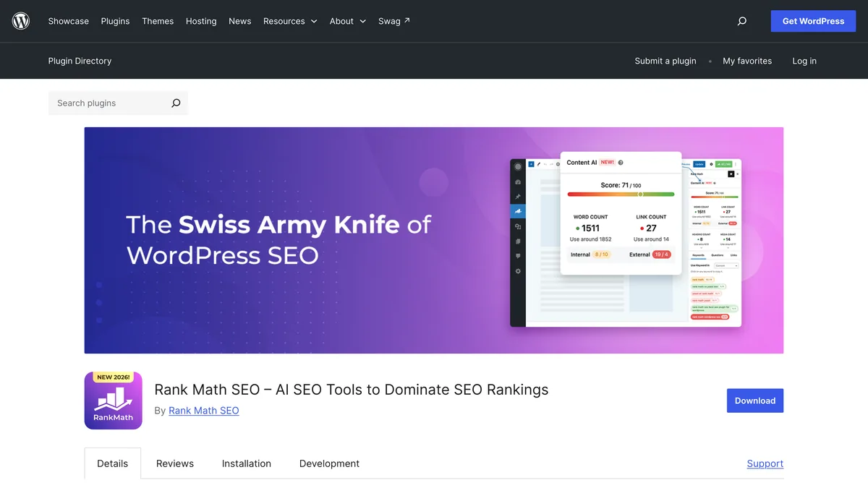
Task: Visit the Swag external store link
Action: pyautogui.click(x=394, y=21)
